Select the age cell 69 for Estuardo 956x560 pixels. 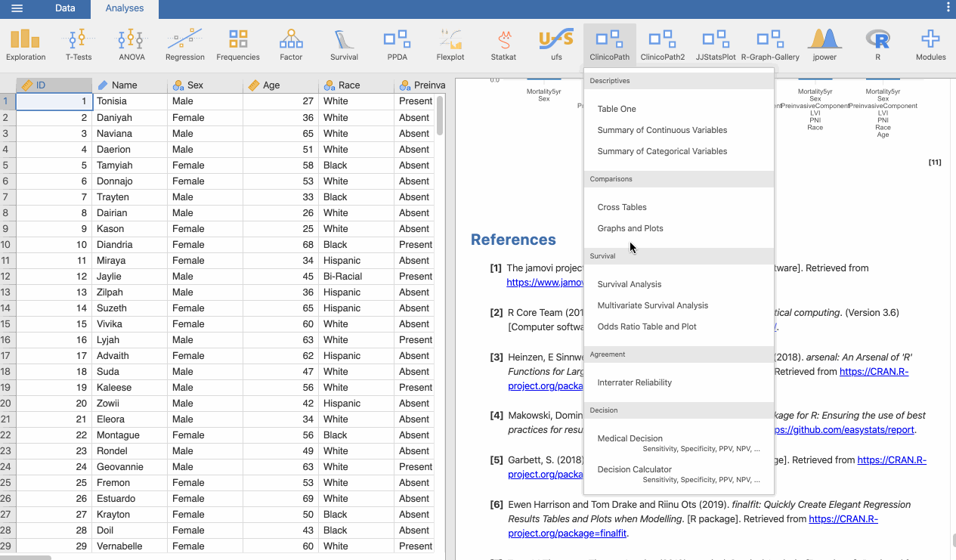[280, 498]
